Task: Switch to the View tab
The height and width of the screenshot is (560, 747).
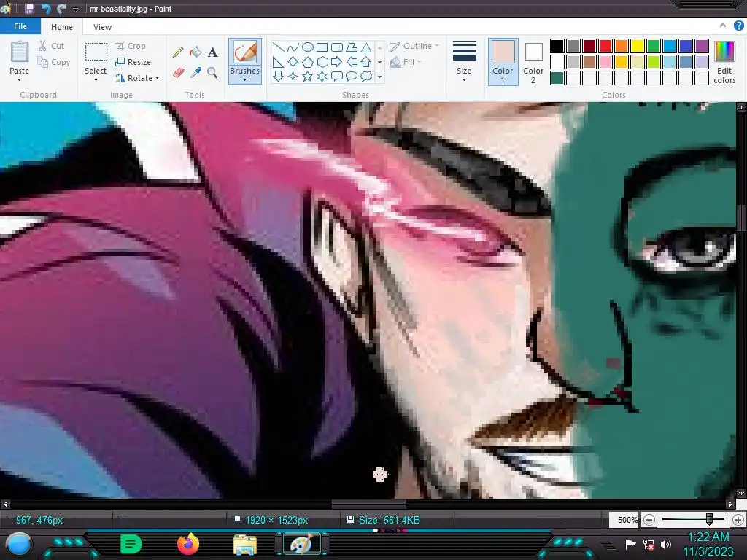Action: (102, 27)
